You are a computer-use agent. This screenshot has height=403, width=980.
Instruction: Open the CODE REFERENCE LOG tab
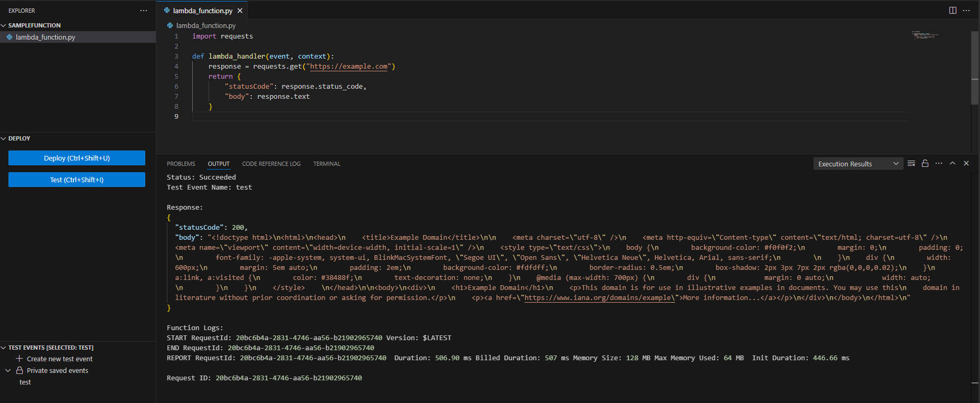(271, 164)
